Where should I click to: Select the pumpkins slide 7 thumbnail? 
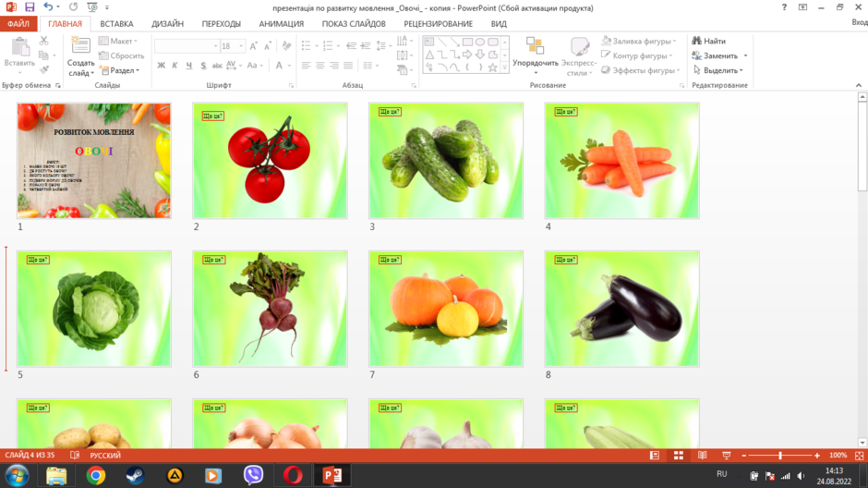(x=446, y=309)
